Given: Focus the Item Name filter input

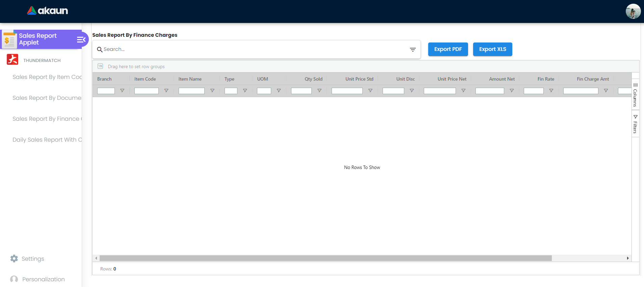Looking at the screenshot, I should [191, 91].
